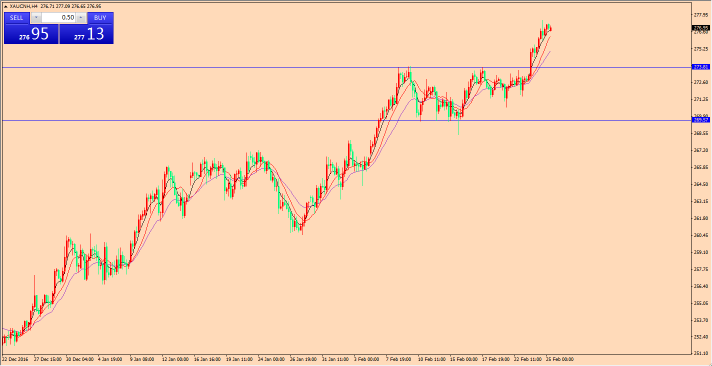
Task: Decrease lot volume with the down arrow
Action: pos(36,18)
